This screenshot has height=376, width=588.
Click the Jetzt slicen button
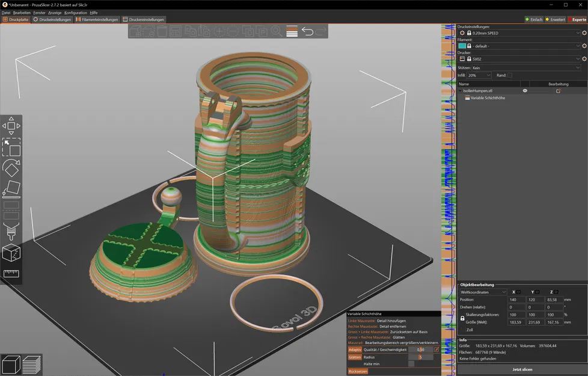(x=522, y=369)
